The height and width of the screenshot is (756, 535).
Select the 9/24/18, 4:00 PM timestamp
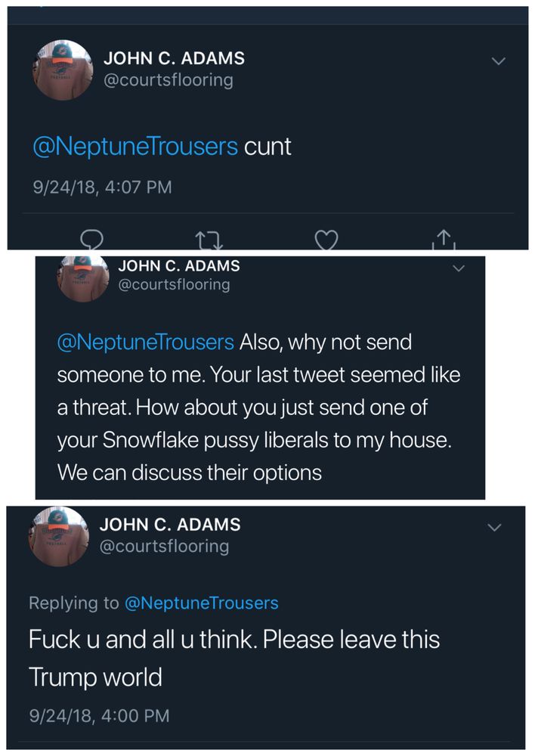[99, 714]
